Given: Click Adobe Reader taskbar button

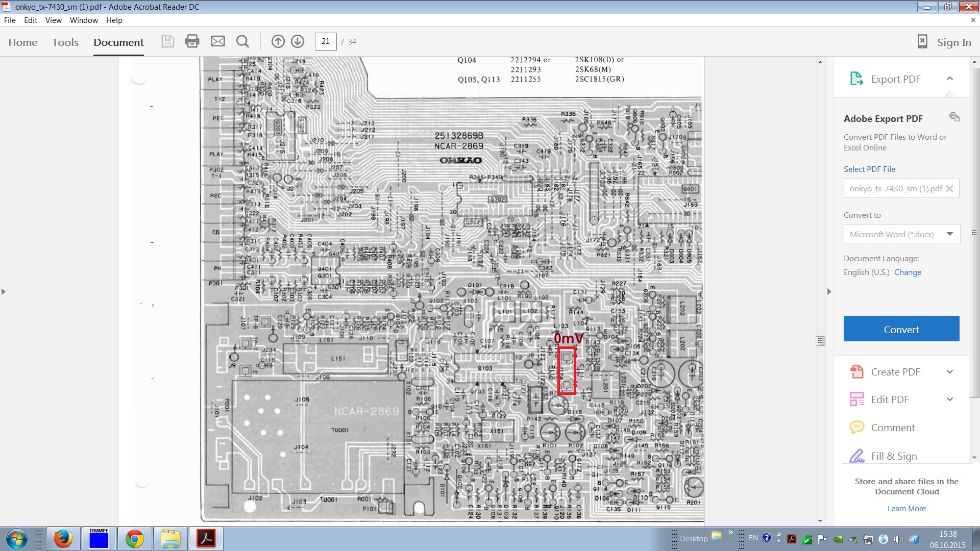Looking at the screenshot, I should pyautogui.click(x=206, y=539).
